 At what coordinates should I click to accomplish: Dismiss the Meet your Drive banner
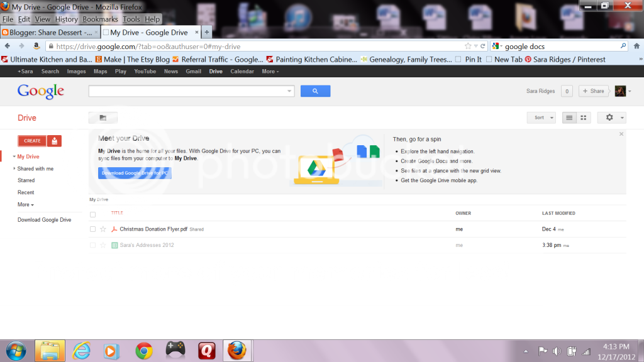621,134
